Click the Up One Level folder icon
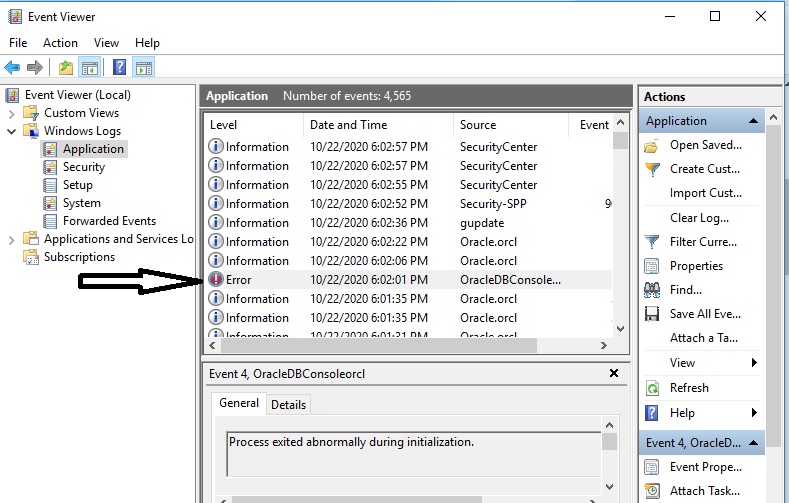This screenshot has height=503, width=789. [x=66, y=68]
